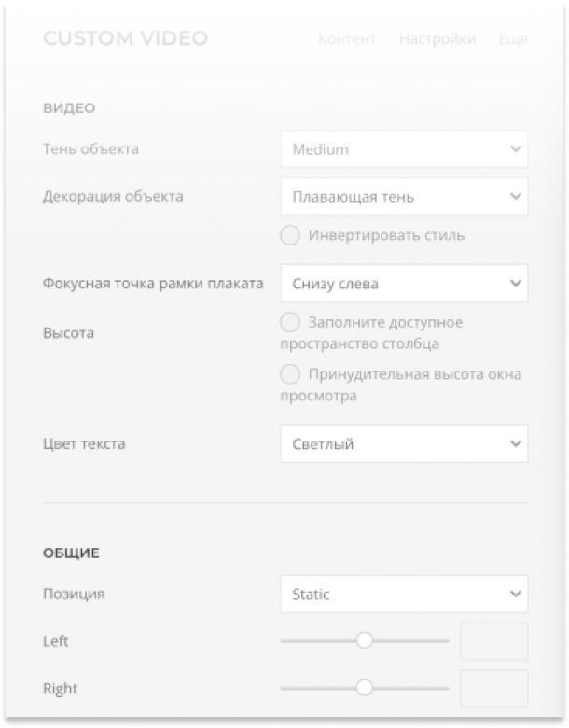Focus the Right value input box
The height and width of the screenshot is (728, 569).
pos(494,688)
